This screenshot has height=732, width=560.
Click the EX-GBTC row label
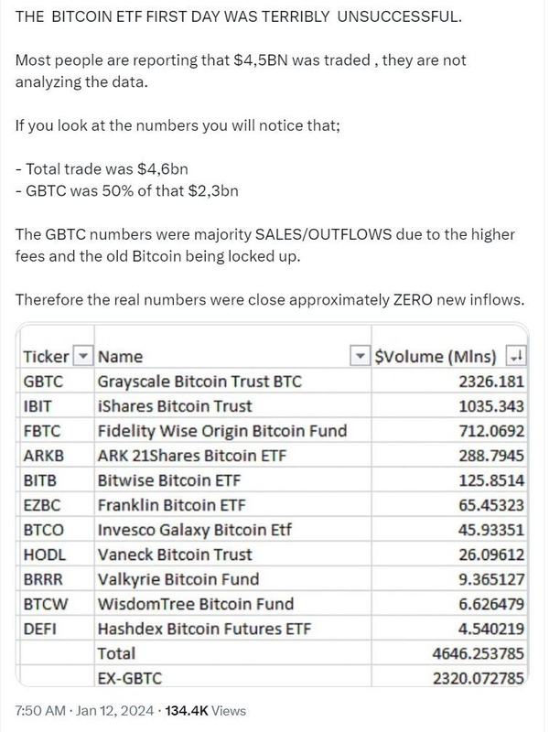(132, 678)
